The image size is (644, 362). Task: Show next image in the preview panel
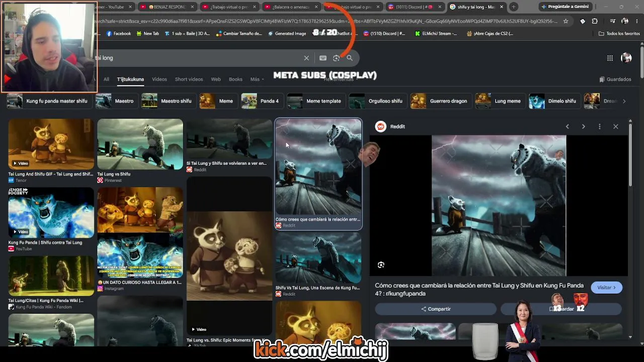point(583,127)
